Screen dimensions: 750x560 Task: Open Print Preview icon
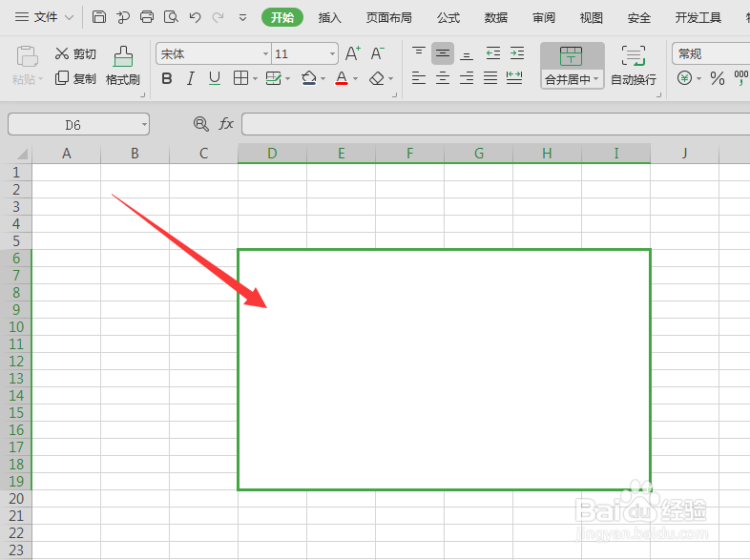point(171,17)
